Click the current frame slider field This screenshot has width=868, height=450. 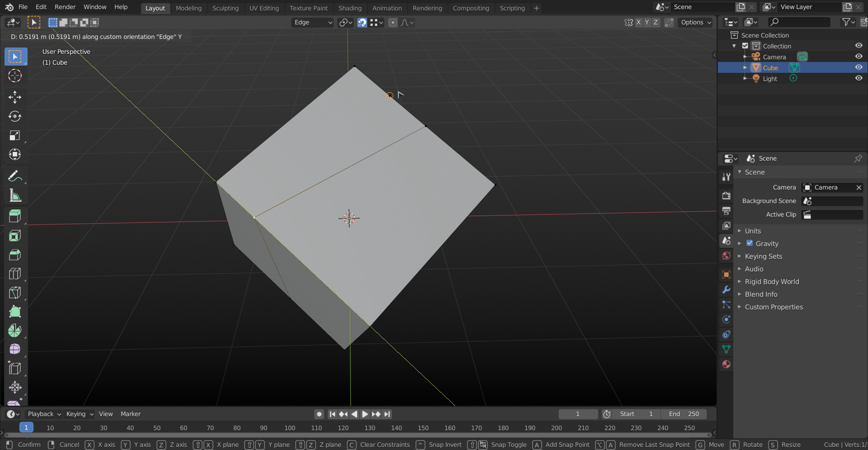click(x=578, y=414)
